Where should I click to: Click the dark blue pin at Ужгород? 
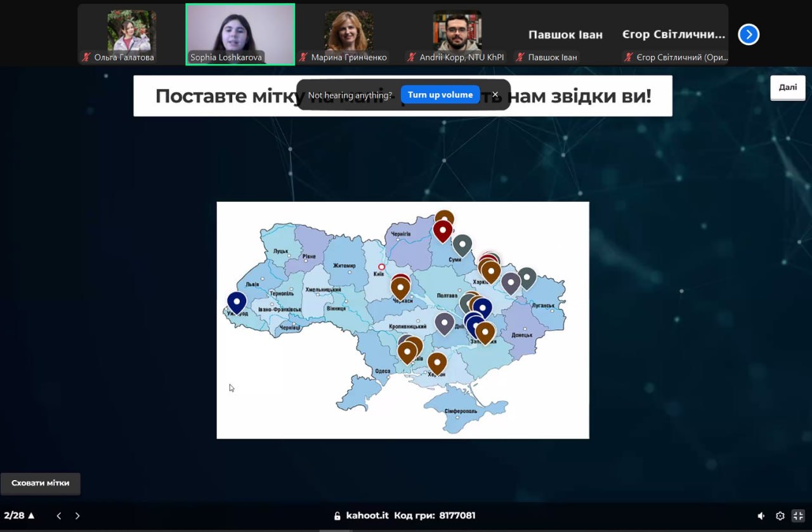tap(237, 302)
